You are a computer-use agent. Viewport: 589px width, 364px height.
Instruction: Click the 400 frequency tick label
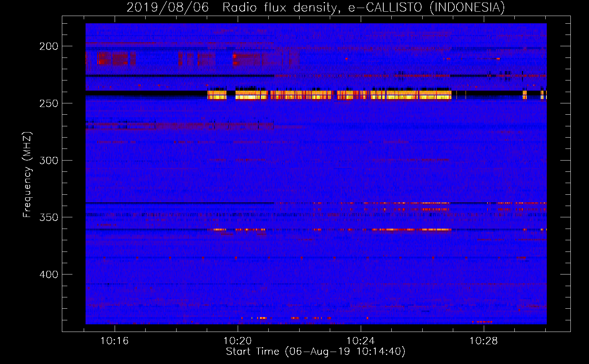click(x=49, y=274)
